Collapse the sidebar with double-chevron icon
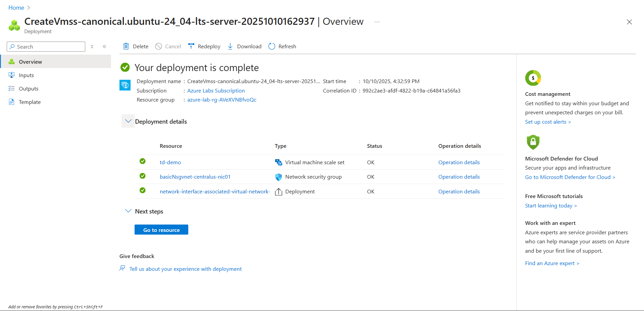 tap(104, 47)
